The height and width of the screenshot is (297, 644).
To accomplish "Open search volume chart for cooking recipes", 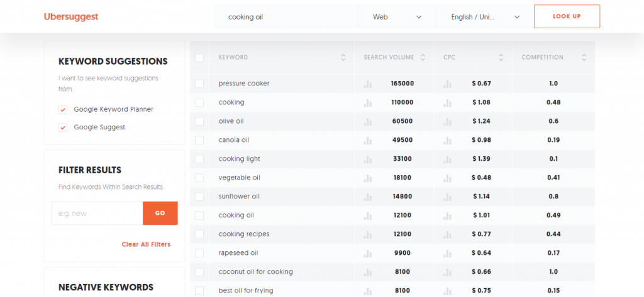I will click(x=367, y=235).
